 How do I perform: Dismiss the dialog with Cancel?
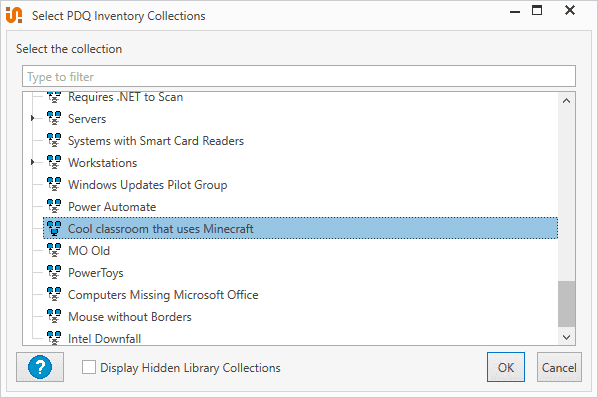click(x=559, y=367)
